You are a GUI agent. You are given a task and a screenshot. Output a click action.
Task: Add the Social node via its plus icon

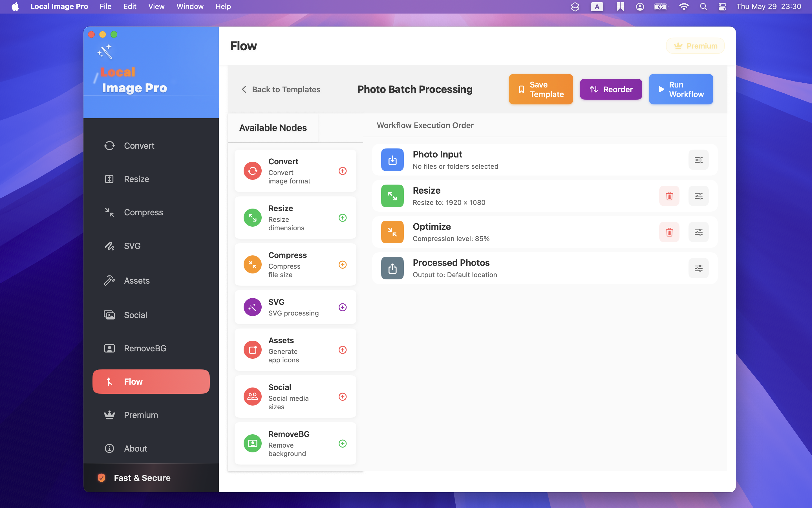342,397
